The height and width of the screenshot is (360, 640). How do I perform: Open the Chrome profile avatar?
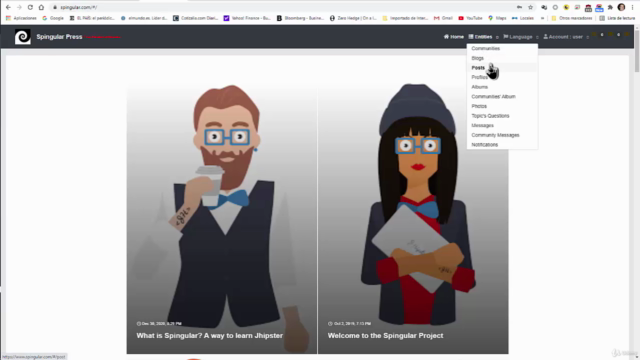pos(621,7)
